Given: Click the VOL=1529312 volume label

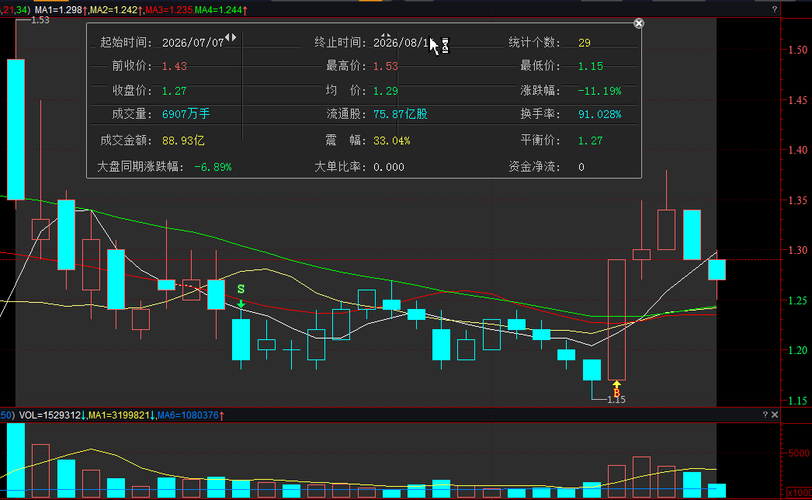Looking at the screenshot, I should point(50,415).
